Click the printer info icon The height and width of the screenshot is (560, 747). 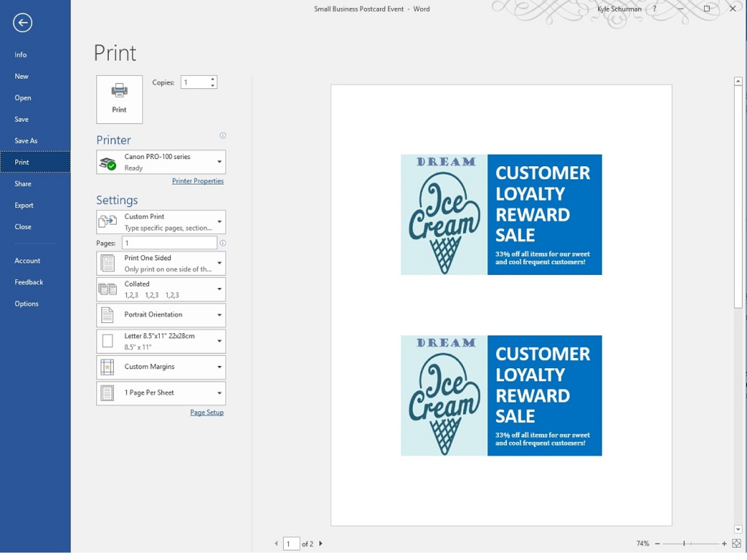click(x=223, y=136)
